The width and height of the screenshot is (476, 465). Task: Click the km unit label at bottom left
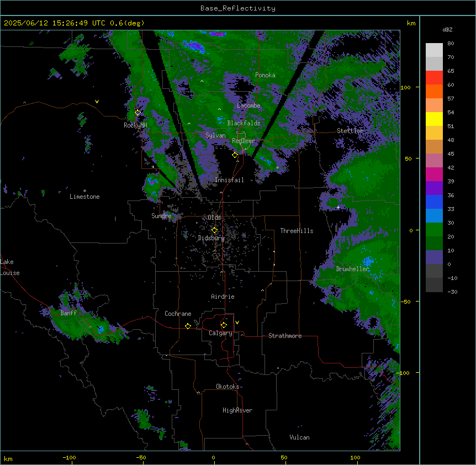click(x=8, y=458)
